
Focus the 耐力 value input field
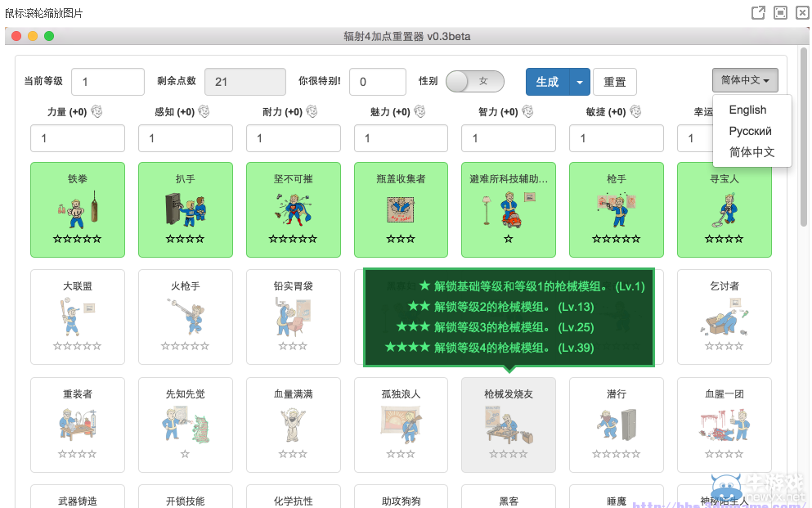click(293, 138)
